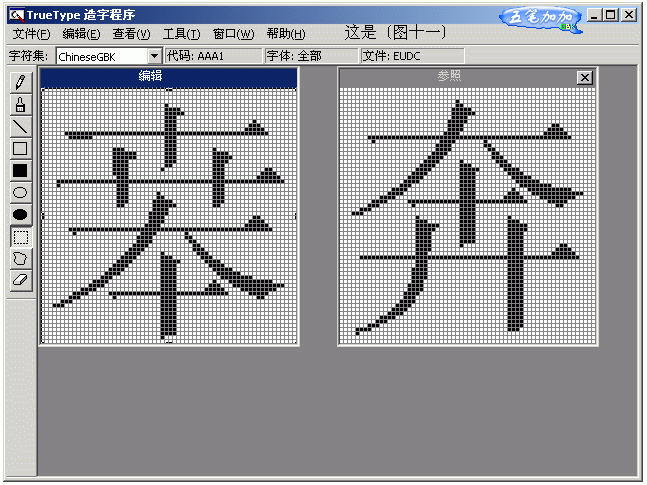
Task: Open the 文件(F) menu
Action: click(31, 34)
